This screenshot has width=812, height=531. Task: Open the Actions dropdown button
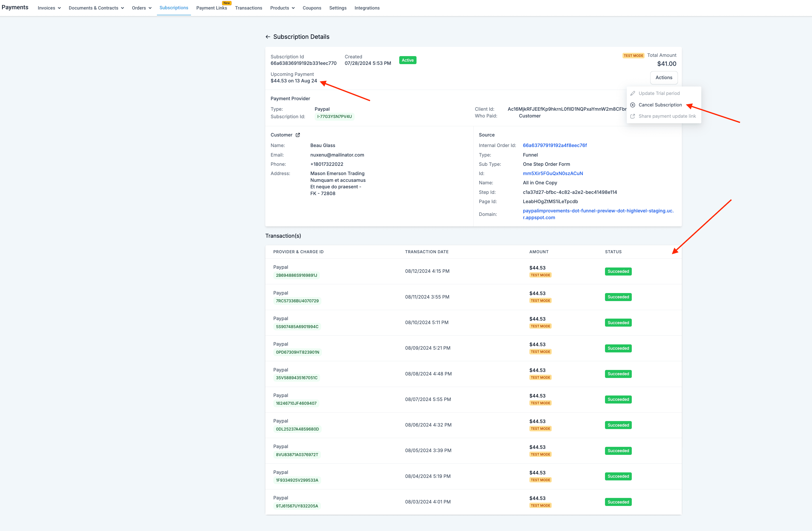point(664,77)
